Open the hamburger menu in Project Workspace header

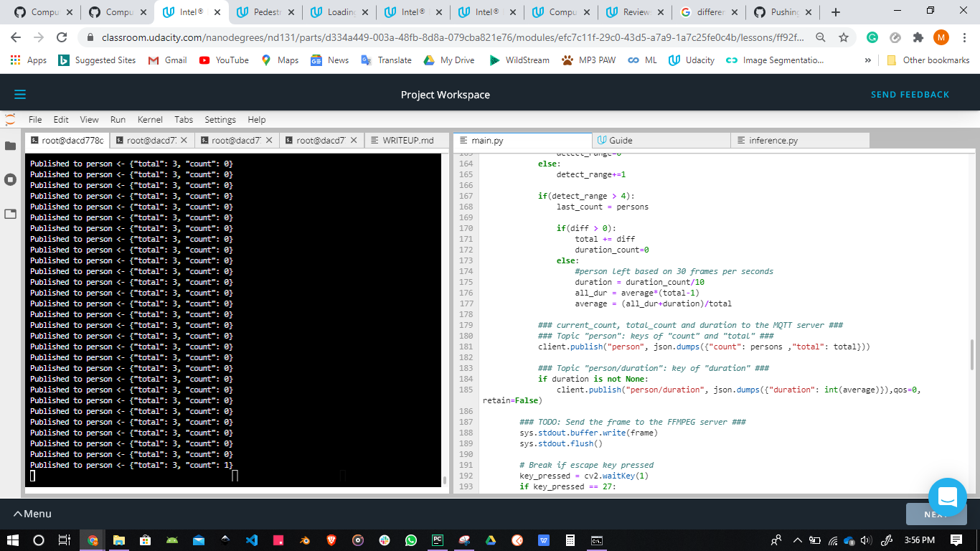pos(20,95)
